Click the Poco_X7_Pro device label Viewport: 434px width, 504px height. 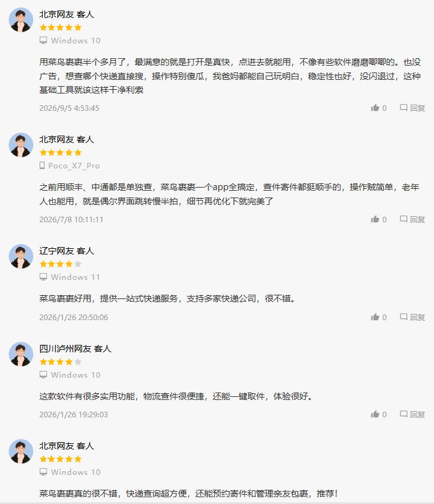pos(70,166)
